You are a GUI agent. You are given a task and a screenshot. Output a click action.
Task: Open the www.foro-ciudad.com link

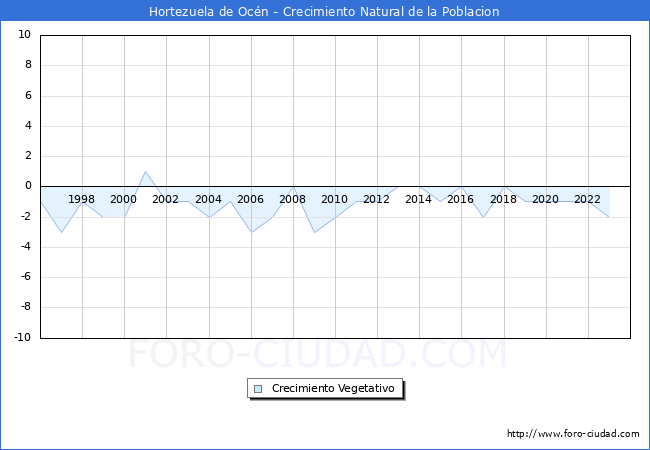(573, 434)
